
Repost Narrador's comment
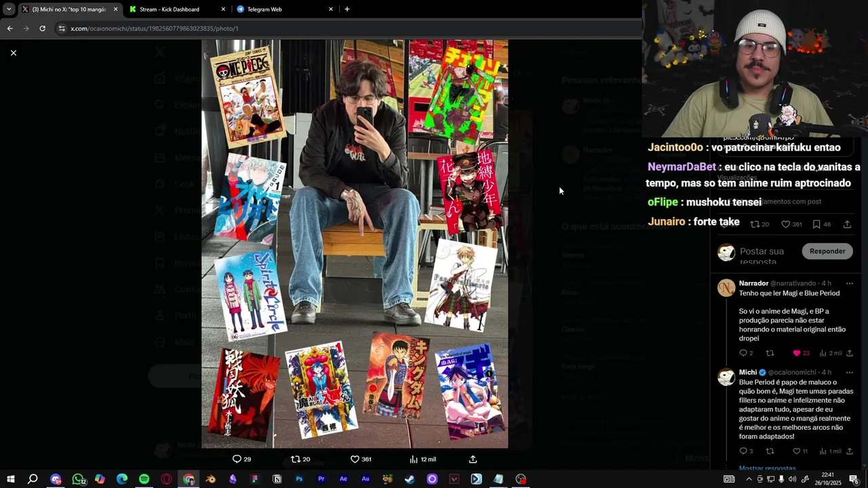coord(770,353)
